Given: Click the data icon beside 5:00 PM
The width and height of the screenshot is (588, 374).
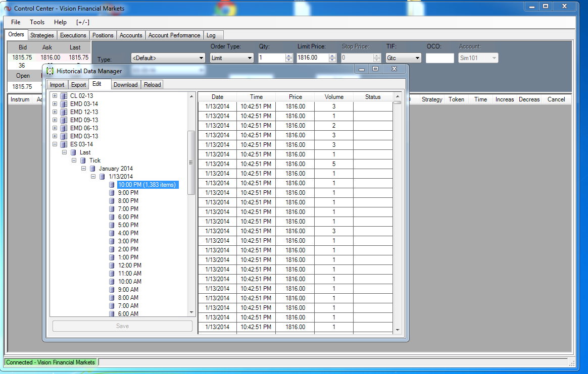Looking at the screenshot, I should click(112, 225).
